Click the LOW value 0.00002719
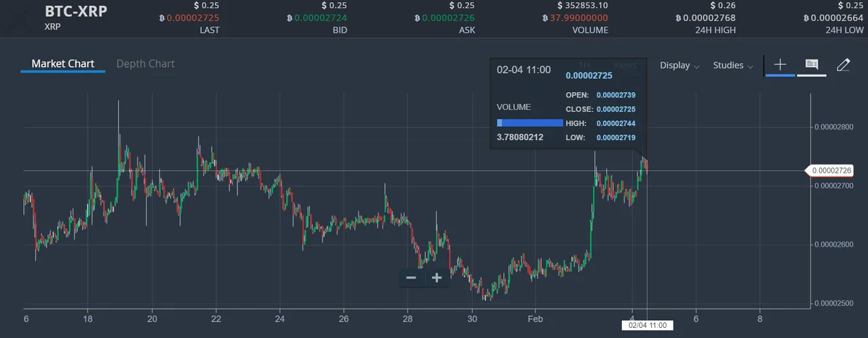The width and height of the screenshot is (868, 338). (616, 138)
